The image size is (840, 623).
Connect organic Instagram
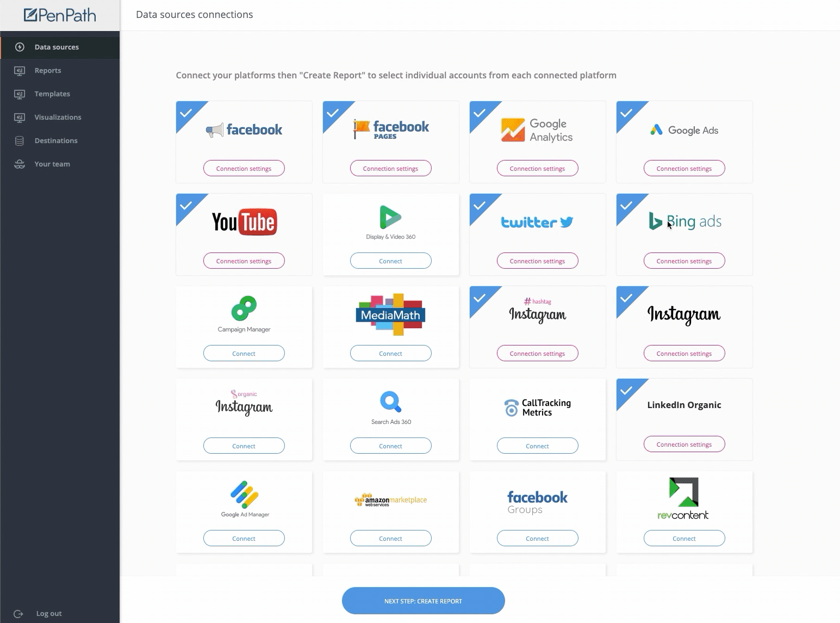point(244,446)
